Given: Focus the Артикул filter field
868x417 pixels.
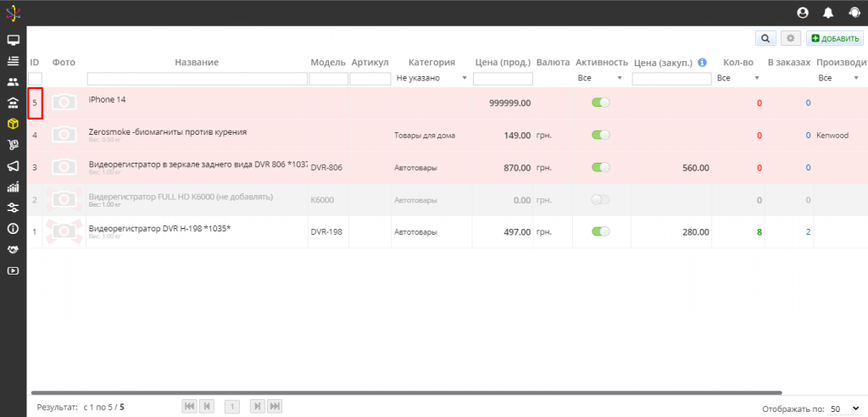Looking at the screenshot, I should click(x=370, y=79).
